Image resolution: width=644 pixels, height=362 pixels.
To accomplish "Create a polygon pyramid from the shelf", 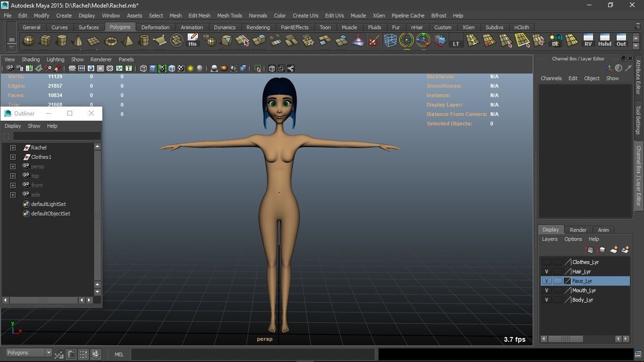I will pyautogui.click(x=127, y=41).
